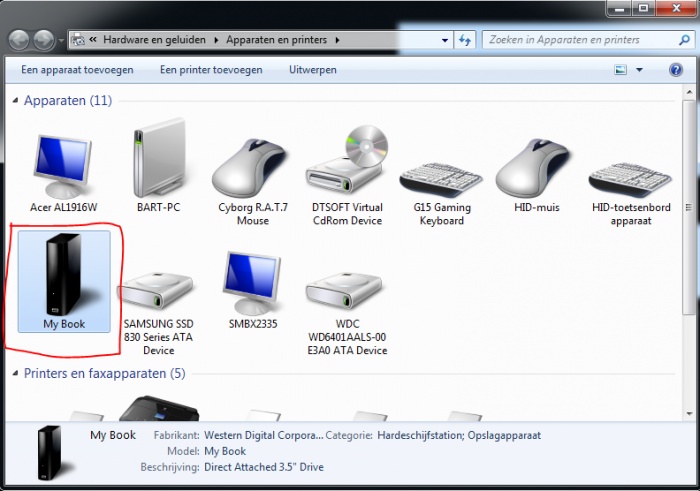Viewport: 700px width, 491px height.
Task: Open the view options dropdown arrow
Action: click(x=639, y=70)
